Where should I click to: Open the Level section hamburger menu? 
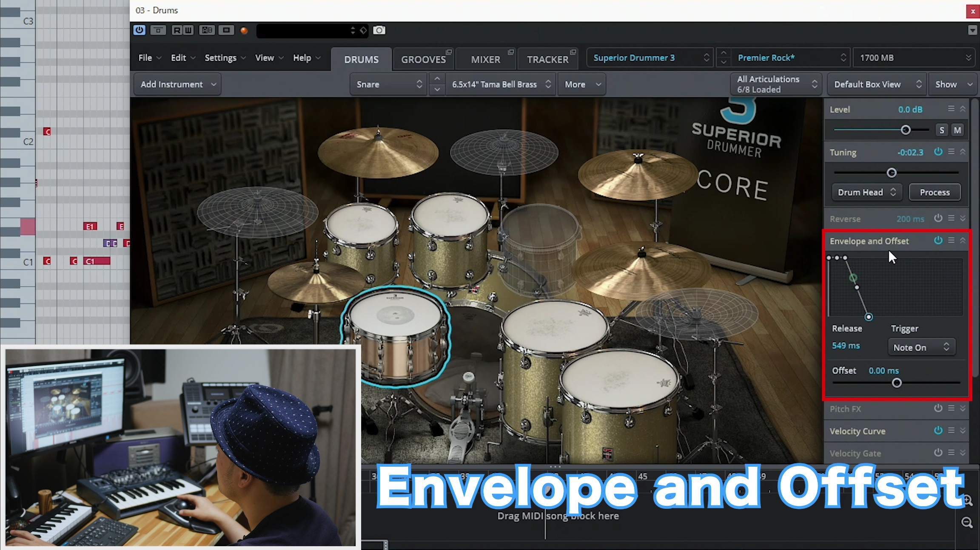coord(951,109)
